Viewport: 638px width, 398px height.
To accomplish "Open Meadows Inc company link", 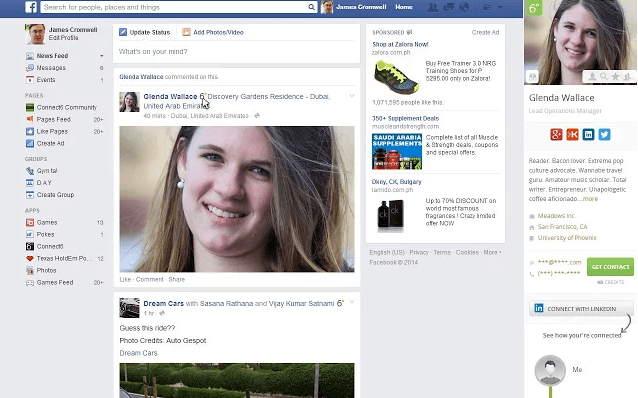I will 556,216.
